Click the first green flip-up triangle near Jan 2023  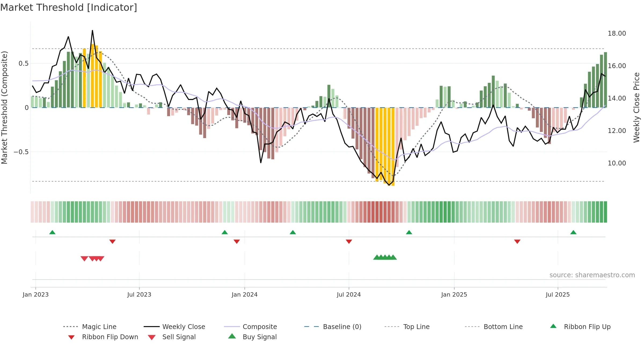point(52,232)
